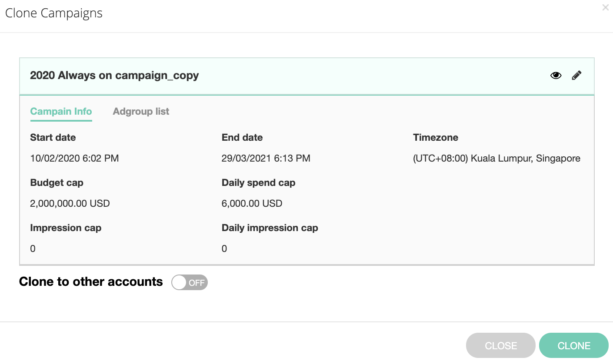
Task: Click the end date value 29/03/2021 6:13 PM
Action: (x=266, y=159)
